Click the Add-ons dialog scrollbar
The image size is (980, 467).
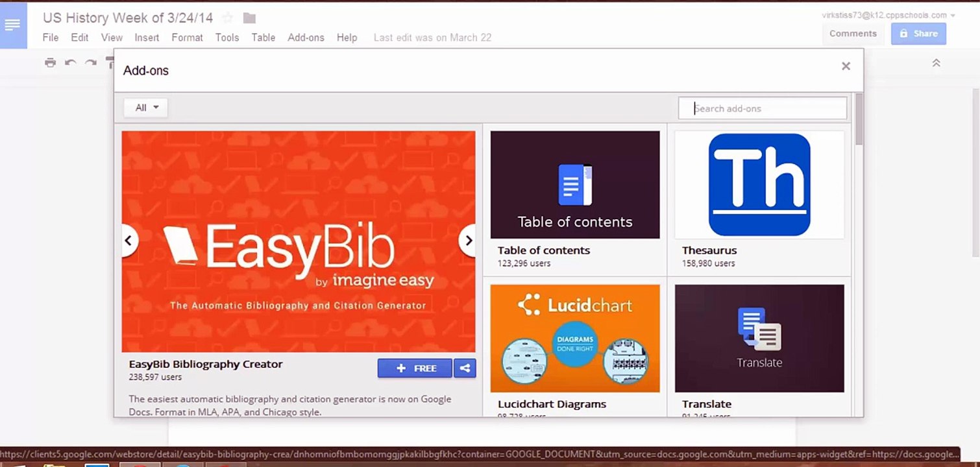[x=859, y=119]
